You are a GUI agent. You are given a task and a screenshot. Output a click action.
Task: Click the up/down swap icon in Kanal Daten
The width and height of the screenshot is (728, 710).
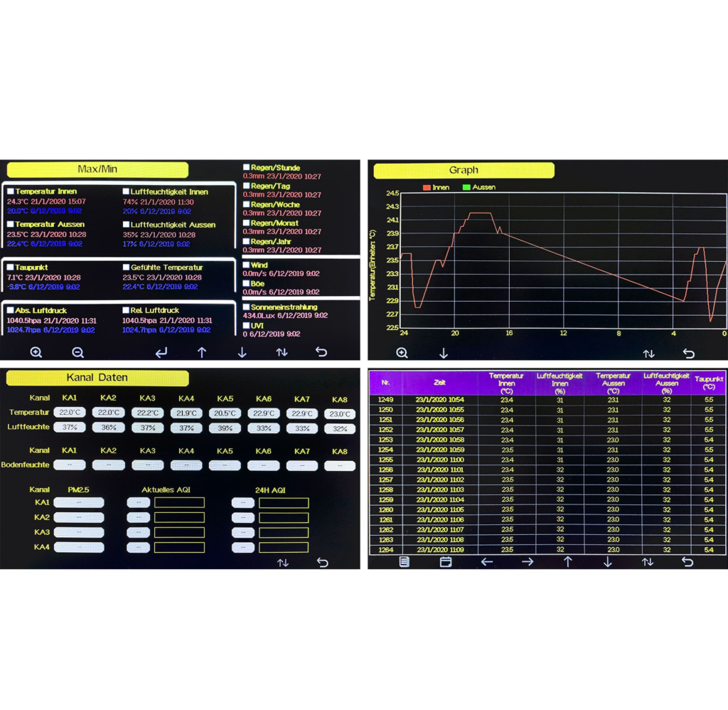283,563
